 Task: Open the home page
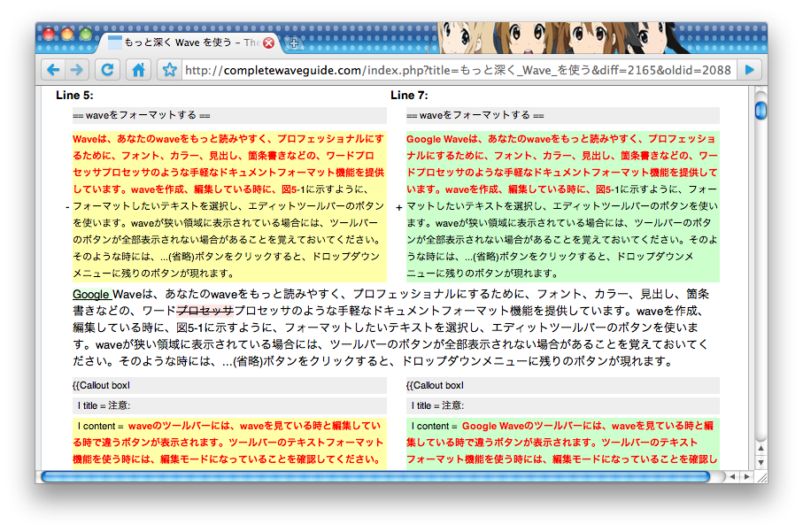coord(138,70)
